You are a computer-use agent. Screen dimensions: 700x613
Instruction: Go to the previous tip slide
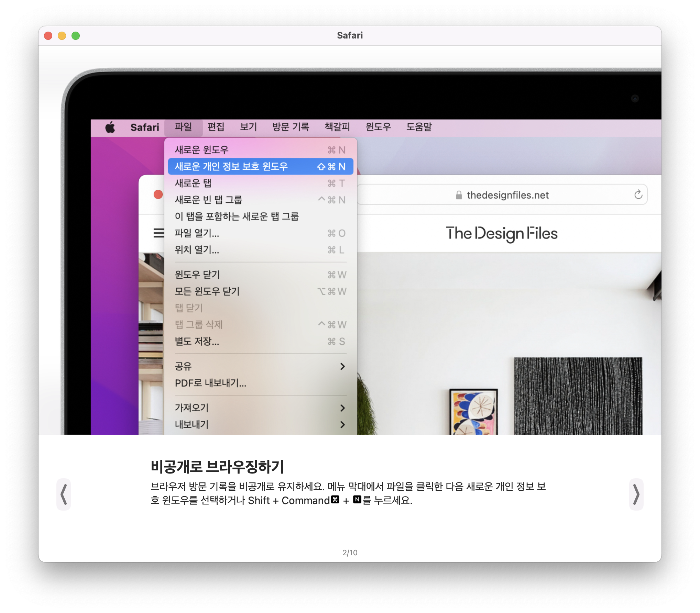(64, 494)
